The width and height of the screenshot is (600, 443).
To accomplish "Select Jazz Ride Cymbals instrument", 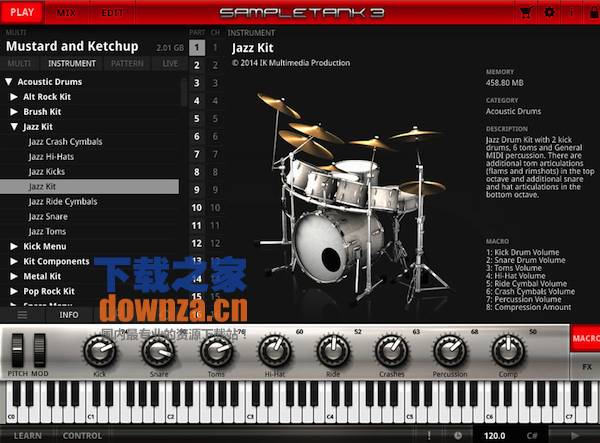I will click(x=89, y=201).
